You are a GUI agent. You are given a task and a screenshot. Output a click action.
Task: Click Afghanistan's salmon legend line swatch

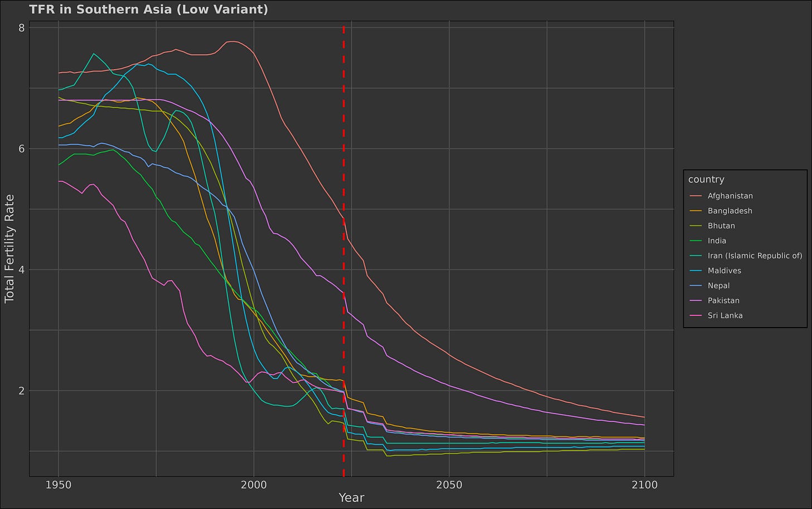pyautogui.click(x=695, y=196)
